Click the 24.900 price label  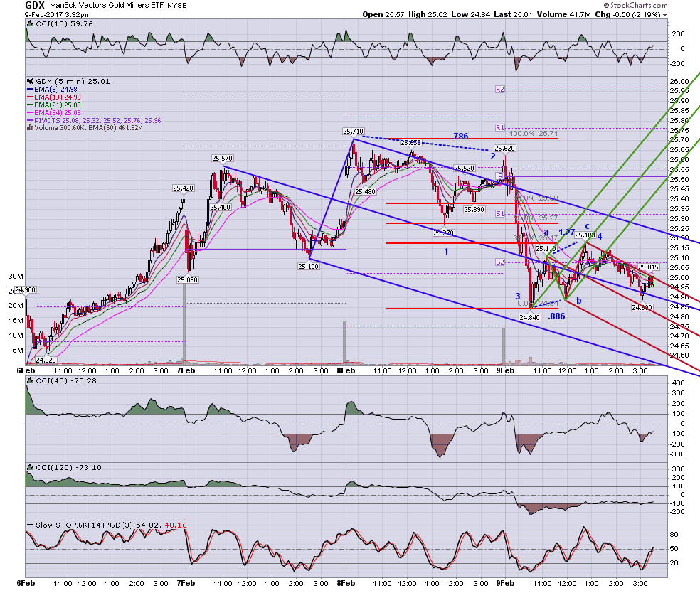click(x=25, y=290)
